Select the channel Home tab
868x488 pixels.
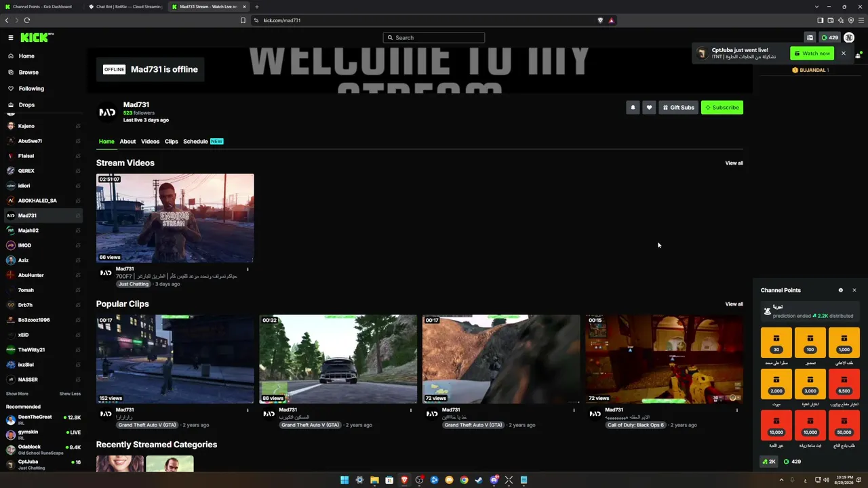(x=106, y=142)
